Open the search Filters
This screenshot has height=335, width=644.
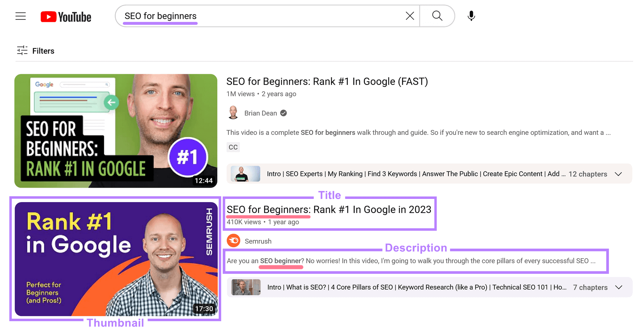36,51
